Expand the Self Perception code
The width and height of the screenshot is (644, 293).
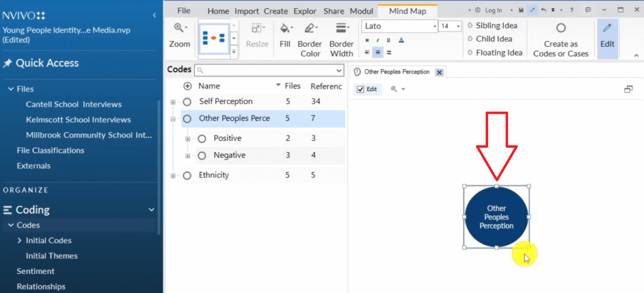coord(173,102)
